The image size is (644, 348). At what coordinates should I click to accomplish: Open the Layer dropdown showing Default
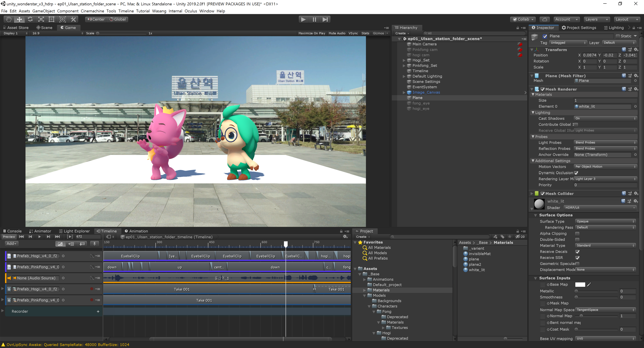click(x=619, y=43)
